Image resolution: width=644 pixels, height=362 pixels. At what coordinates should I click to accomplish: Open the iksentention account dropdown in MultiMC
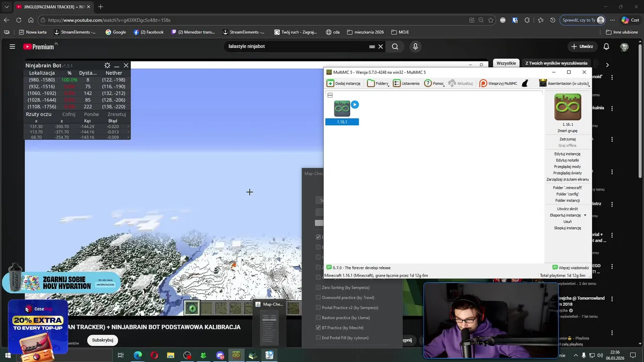click(x=564, y=83)
